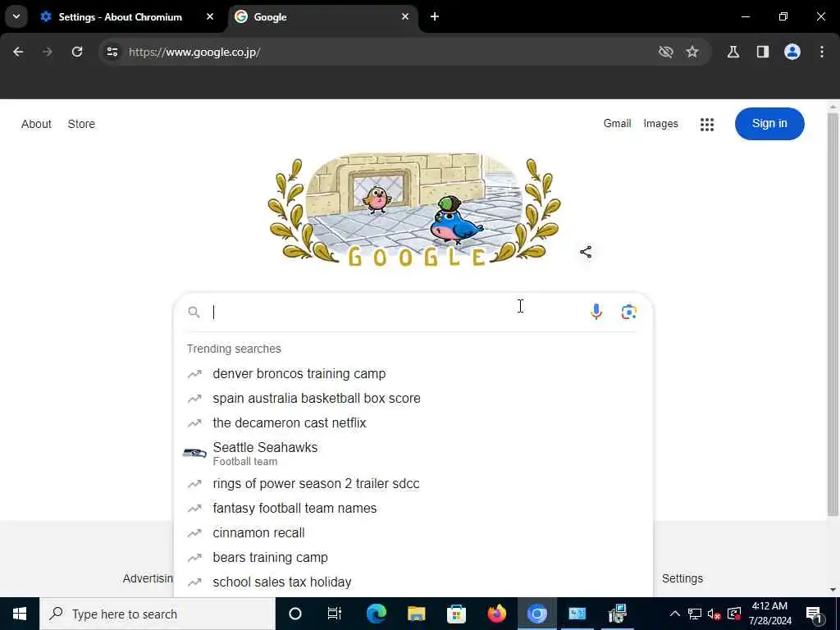Show hidden system tray icons

point(675,614)
